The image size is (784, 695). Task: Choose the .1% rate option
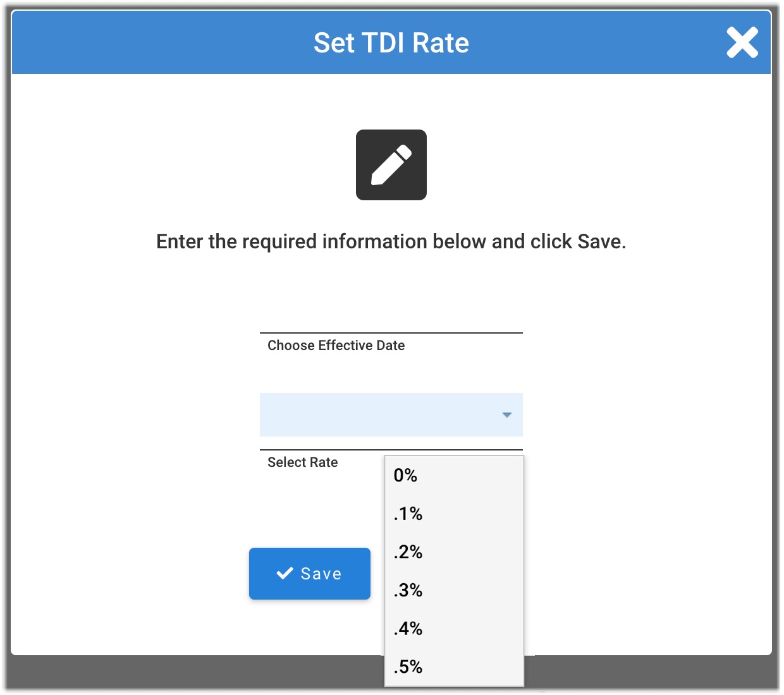pyautogui.click(x=408, y=514)
